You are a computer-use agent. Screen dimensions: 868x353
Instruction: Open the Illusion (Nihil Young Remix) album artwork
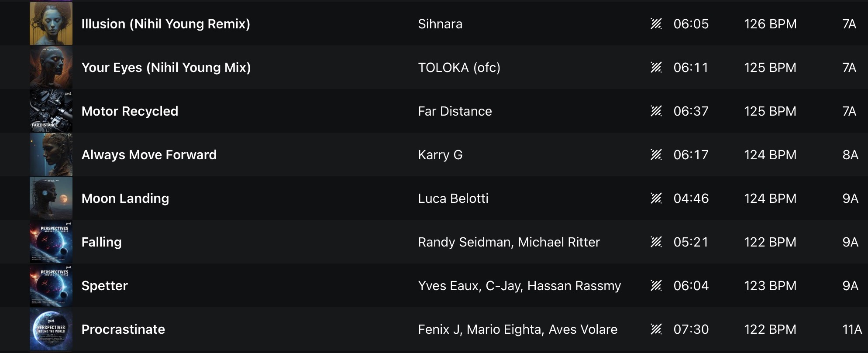point(51,24)
